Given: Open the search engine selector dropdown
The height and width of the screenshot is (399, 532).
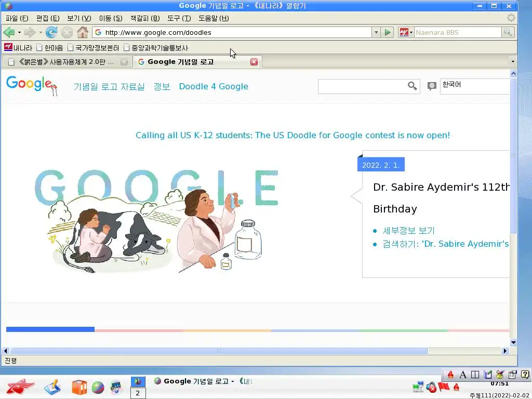Looking at the screenshot, I should pos(405,33).
